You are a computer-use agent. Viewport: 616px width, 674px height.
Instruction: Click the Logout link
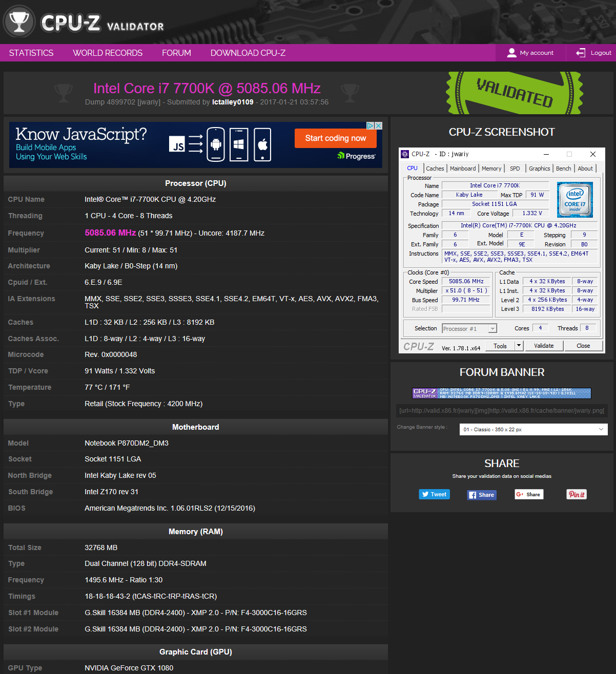point(593,53)
